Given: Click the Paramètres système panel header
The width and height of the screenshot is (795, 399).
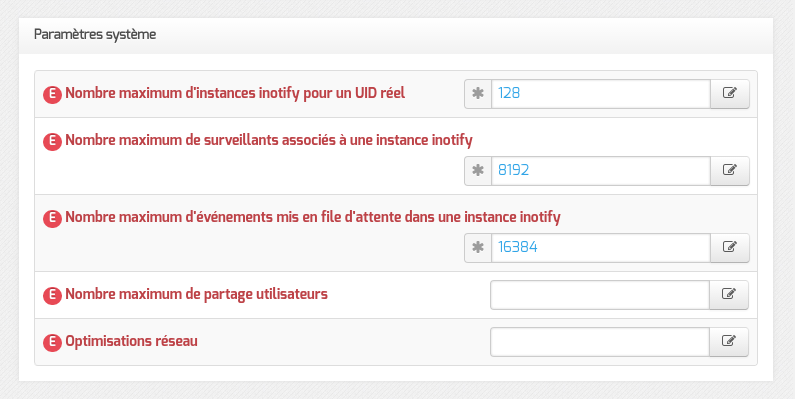Looking at the screenshot, I should [x=396, y=35].
